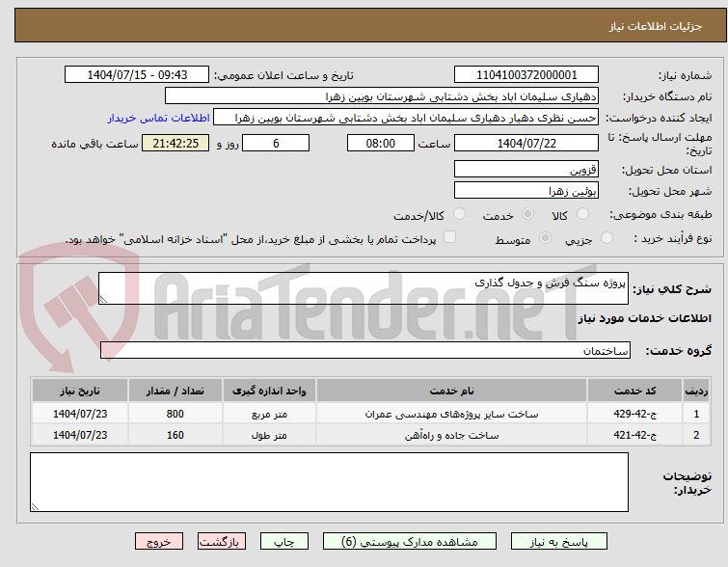The image size is (728, 567).
Task: Click the delivery province field قزوین
Action: 526,169
